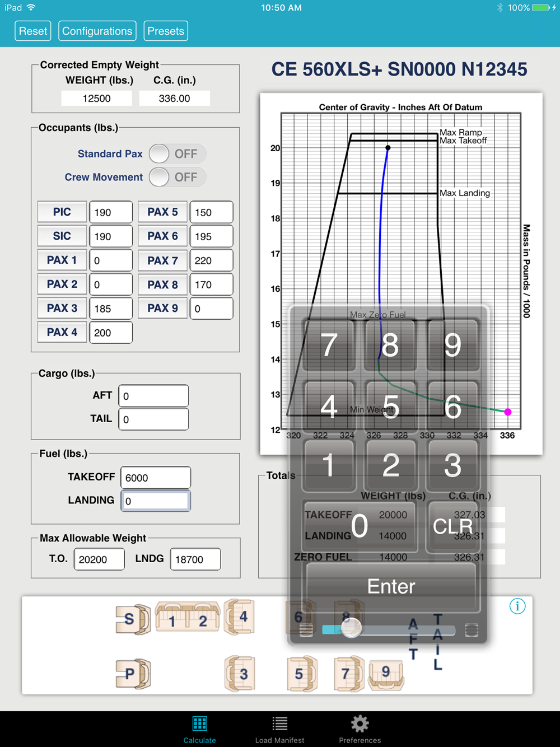Toggle the Standard Pax switch
The height and width of the screenshot is (747, 560).
click(178, 153)
